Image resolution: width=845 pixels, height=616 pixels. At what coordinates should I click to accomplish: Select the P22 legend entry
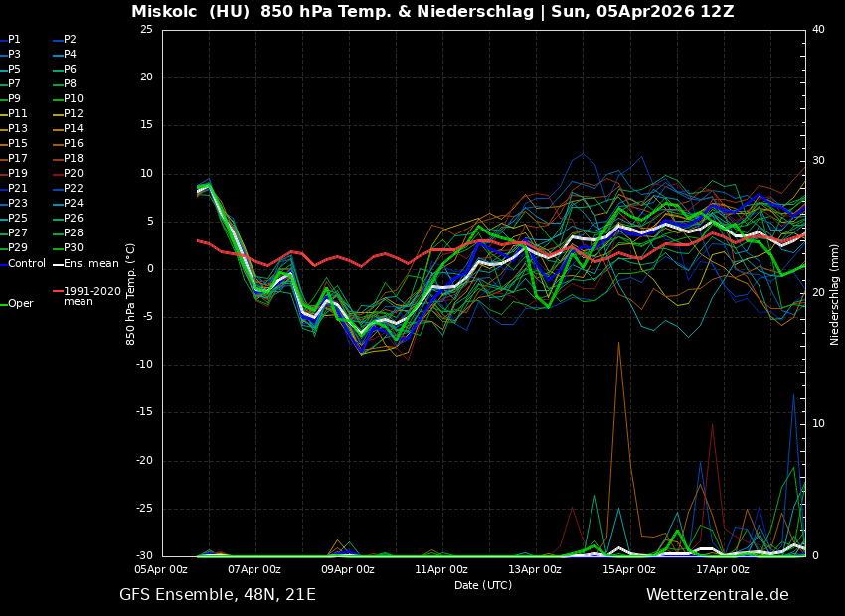(74, 189)
